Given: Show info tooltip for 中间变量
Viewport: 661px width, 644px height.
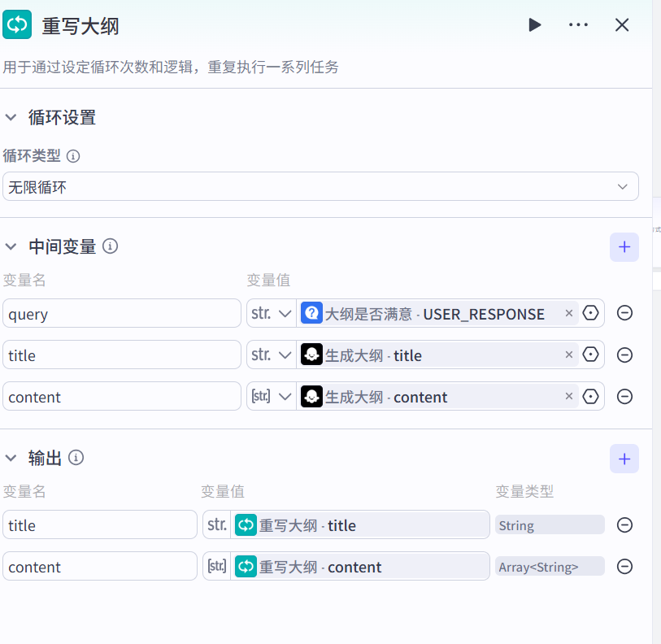Looking at the screenshot, I should pos(111,246).
